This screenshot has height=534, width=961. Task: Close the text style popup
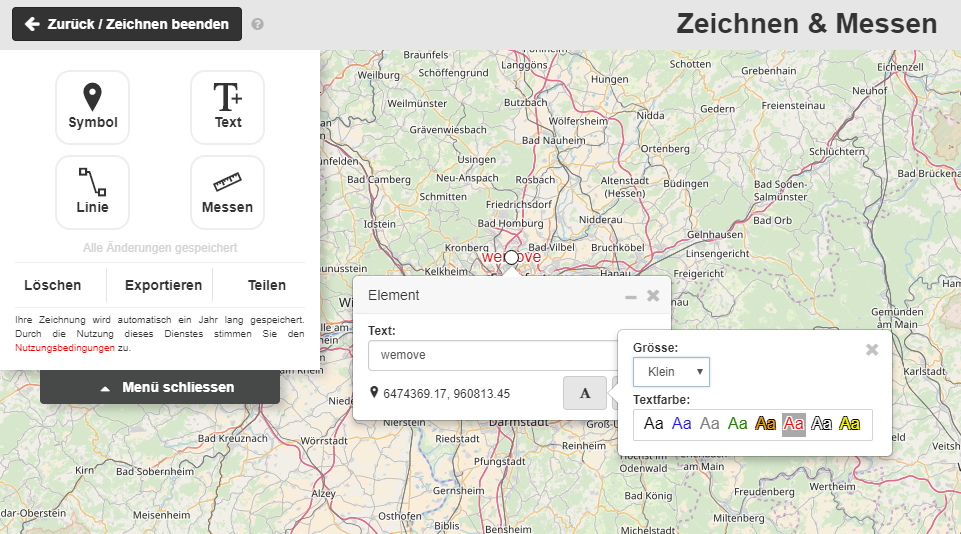(871, 350)
